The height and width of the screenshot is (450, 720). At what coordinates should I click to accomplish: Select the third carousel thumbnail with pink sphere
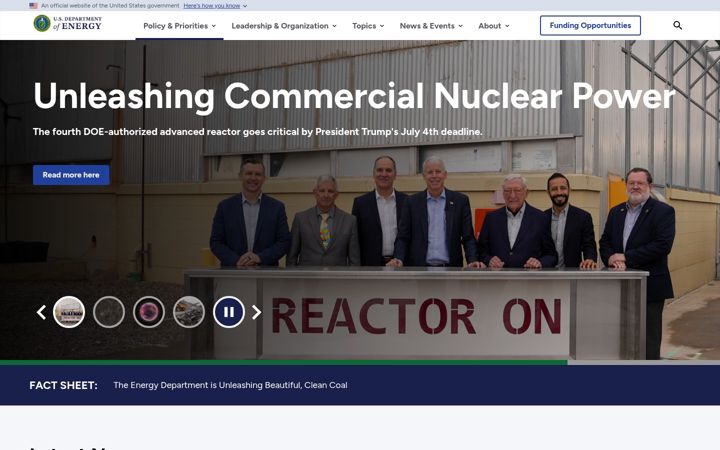(x=149, y=312)
